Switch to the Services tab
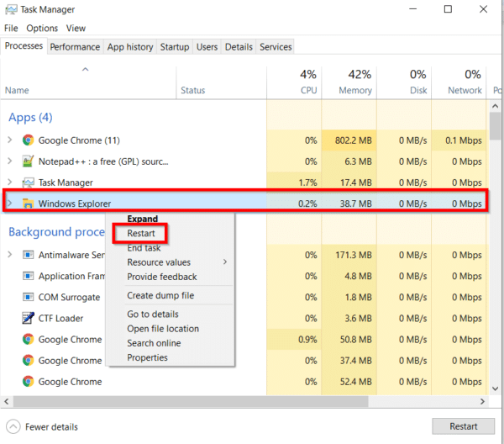The image size is (504, 444). pos(276,47)
